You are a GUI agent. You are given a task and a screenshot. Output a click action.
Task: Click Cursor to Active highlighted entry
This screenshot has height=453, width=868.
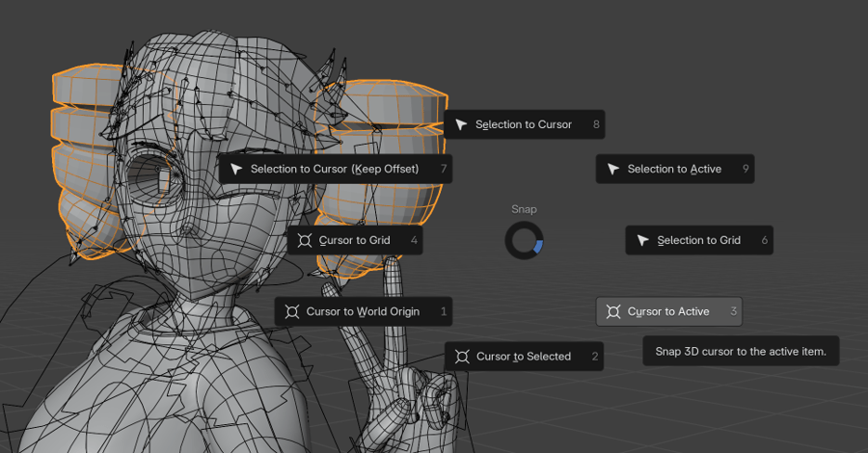pos(668,311)
